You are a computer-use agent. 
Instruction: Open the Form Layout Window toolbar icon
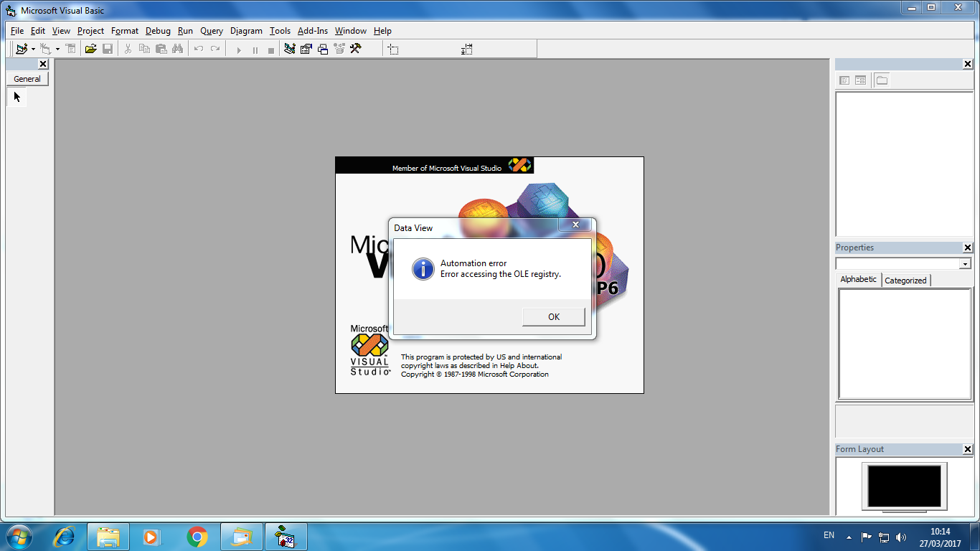323,49
